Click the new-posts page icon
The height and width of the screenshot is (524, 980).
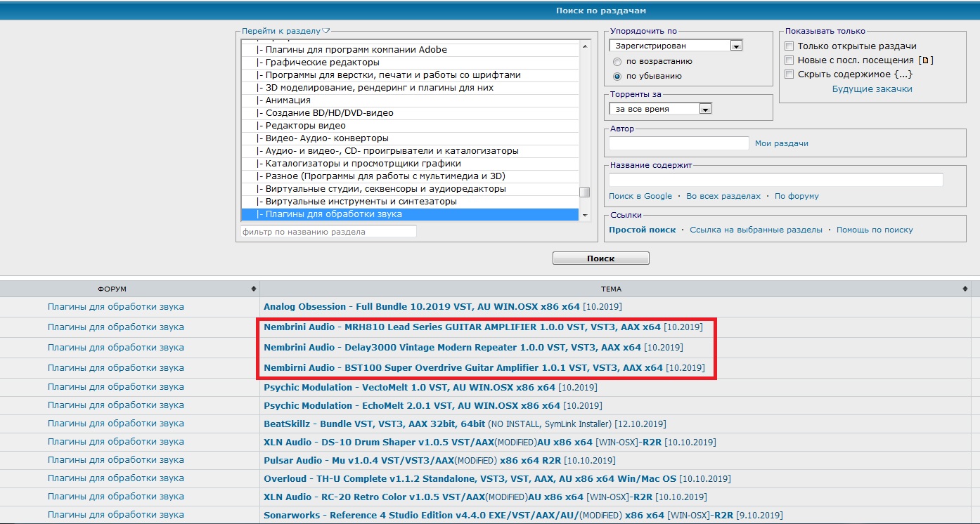click(926, 60)
